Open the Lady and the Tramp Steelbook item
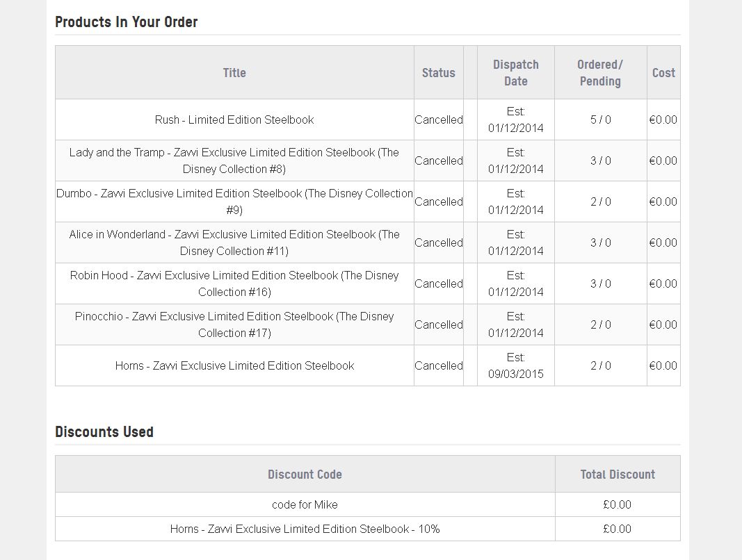This screenshot has width=742, height=560. (234, 160)
